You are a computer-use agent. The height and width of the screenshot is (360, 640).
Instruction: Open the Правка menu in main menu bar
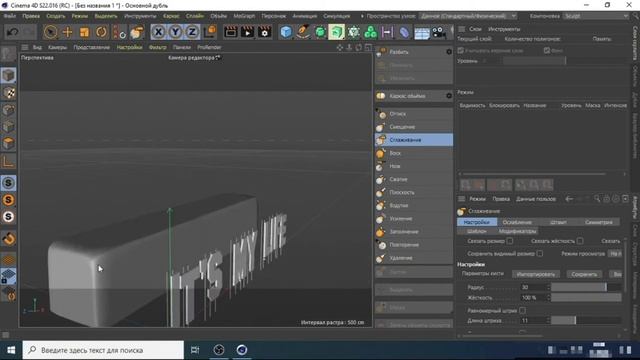[31, 16]
